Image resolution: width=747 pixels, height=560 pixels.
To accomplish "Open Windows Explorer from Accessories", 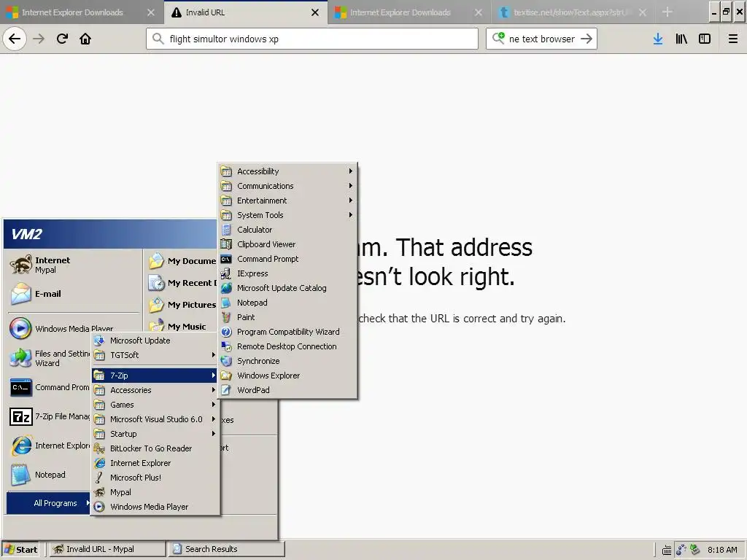I will (x=287, y=376).
